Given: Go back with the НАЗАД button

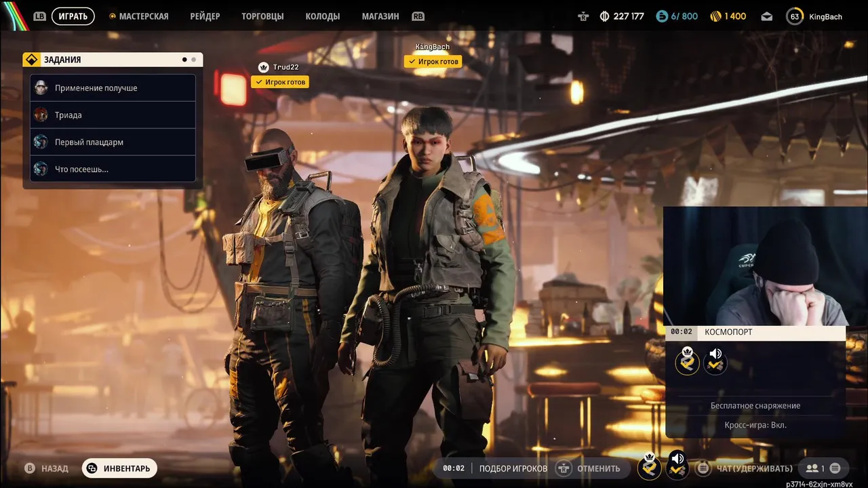Looking at the screenshot, I should [54, 468].
